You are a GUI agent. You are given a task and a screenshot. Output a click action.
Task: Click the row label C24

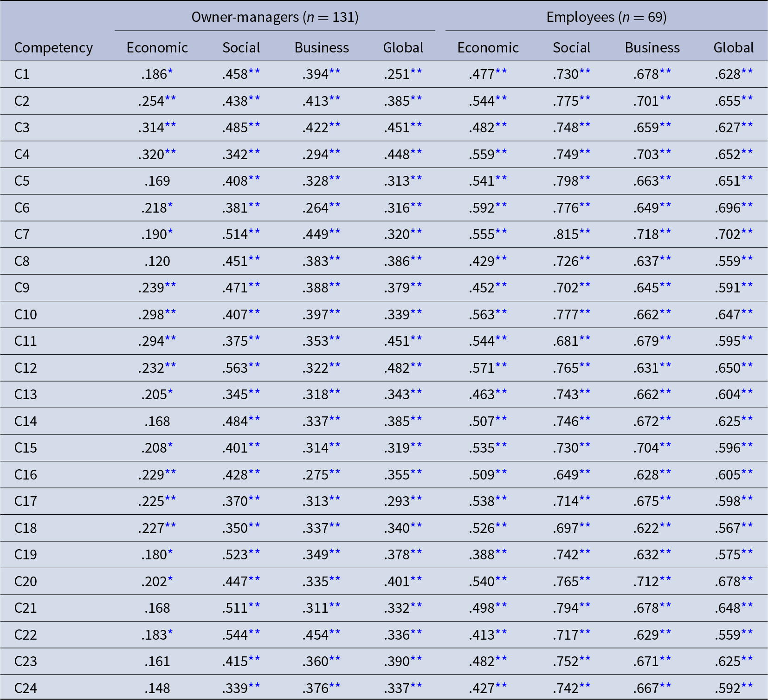coord(26,688)
